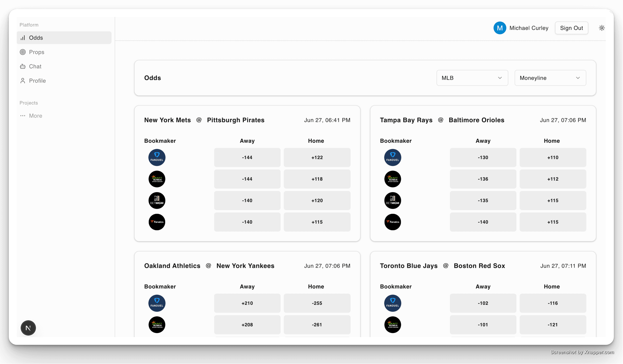This screenshot has width=623, height=364.
Task: Click the DraftKings logo in Athletics game
Action: click(157, 325)
